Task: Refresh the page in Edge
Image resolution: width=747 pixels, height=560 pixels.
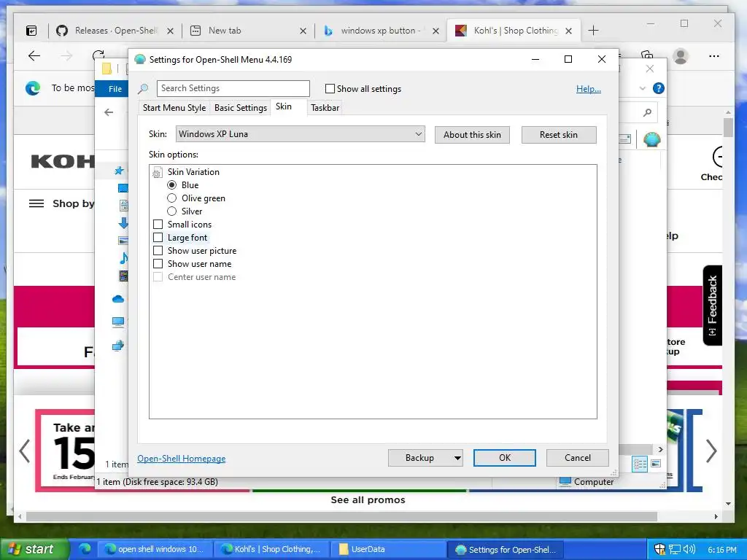Action: tap(98, 55)
